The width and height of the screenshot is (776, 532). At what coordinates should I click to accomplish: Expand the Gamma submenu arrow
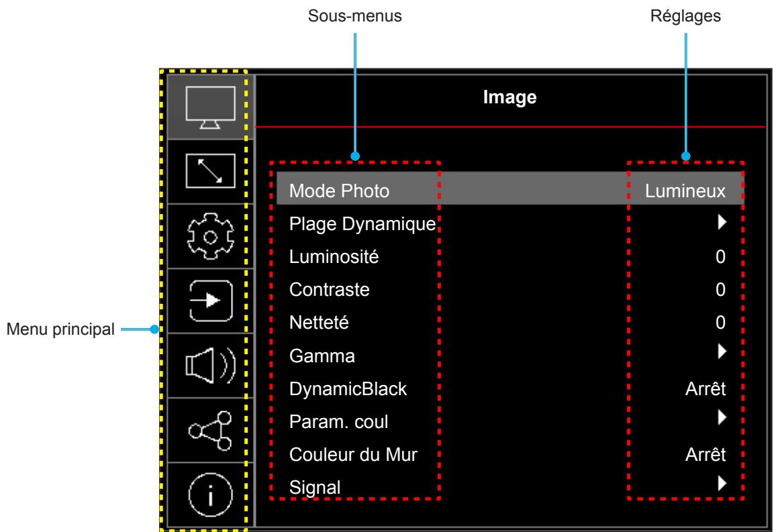[722, 352]
